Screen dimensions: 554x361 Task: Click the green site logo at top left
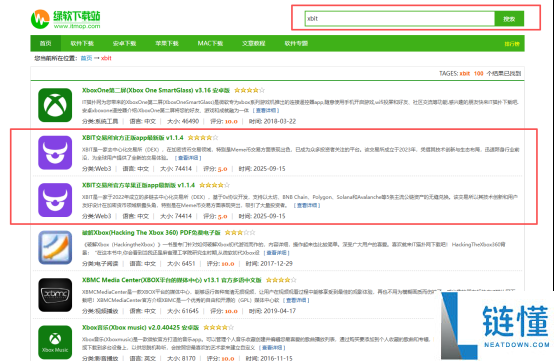(66, 19)
